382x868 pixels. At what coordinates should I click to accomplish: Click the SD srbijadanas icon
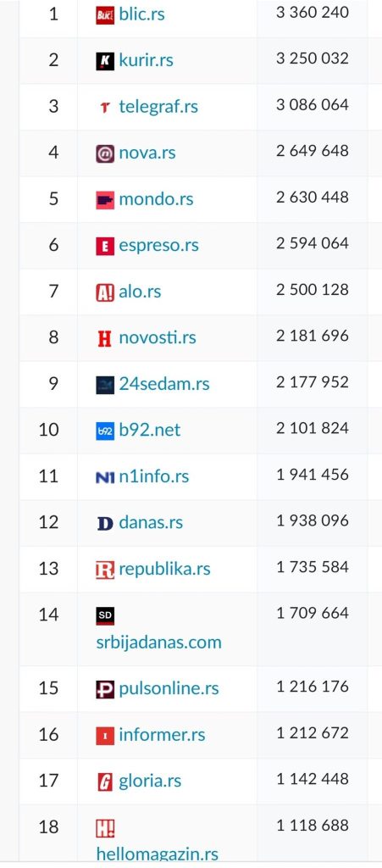105,615
